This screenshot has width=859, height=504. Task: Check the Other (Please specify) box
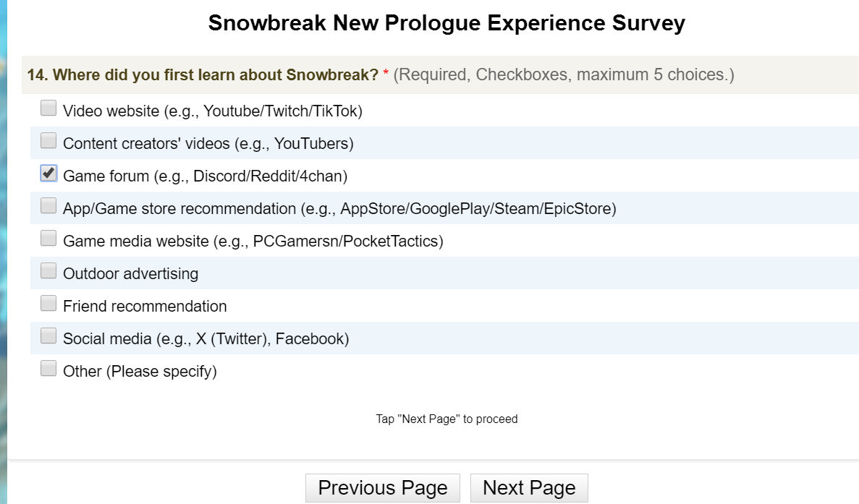point(48,368)
